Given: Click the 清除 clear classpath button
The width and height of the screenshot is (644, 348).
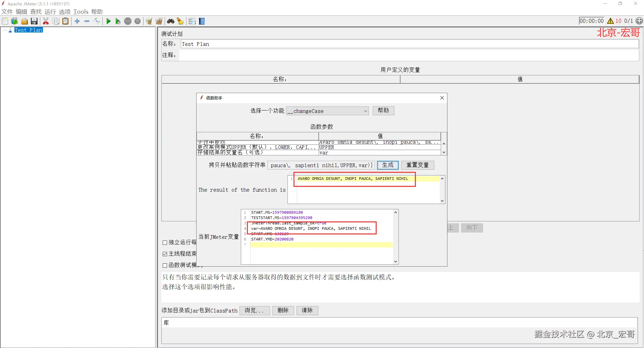Looking at the screenshot, I should [307, 310].
